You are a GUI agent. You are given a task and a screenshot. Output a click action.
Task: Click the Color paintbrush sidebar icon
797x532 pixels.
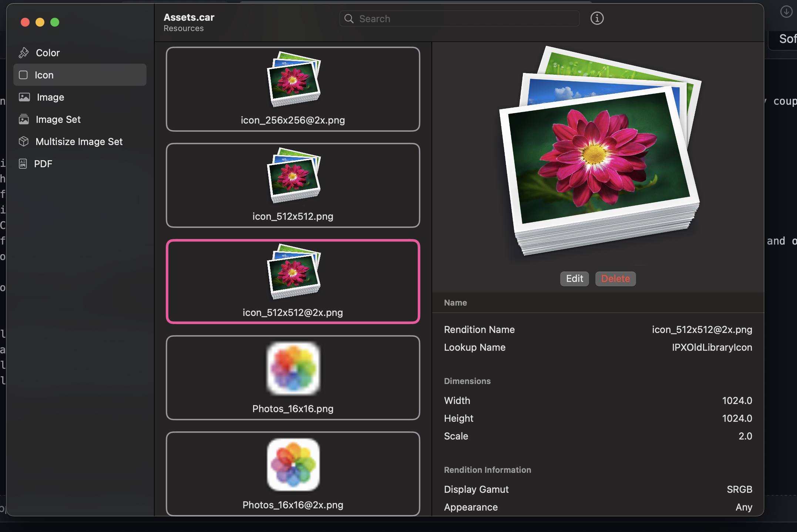click(24, 53)
